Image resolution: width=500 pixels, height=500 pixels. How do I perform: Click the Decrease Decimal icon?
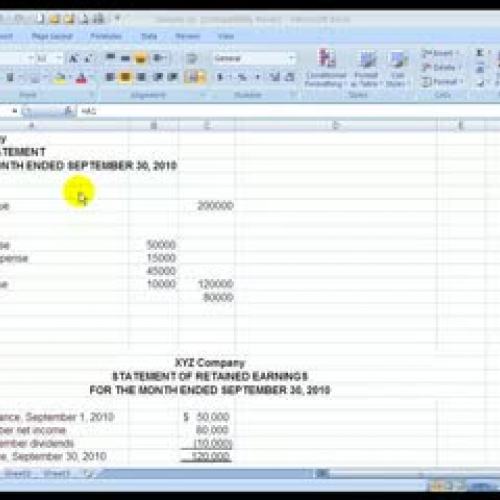[290, 77]
